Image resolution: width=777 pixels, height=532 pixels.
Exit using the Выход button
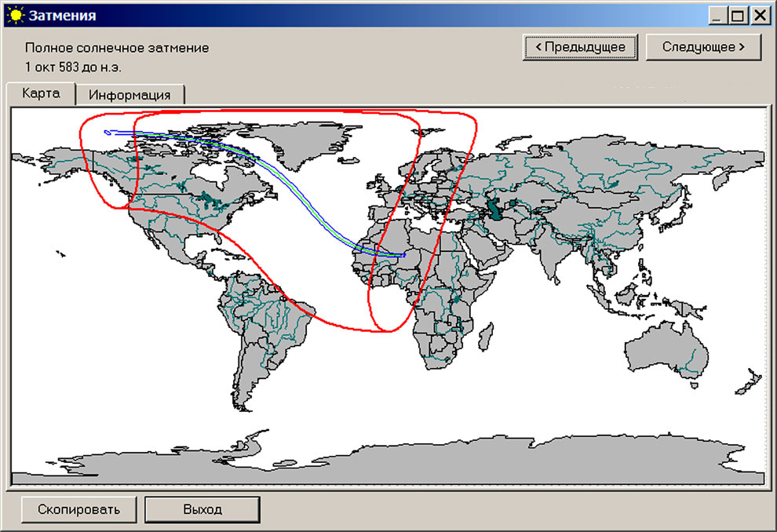[x=202, y=509]
